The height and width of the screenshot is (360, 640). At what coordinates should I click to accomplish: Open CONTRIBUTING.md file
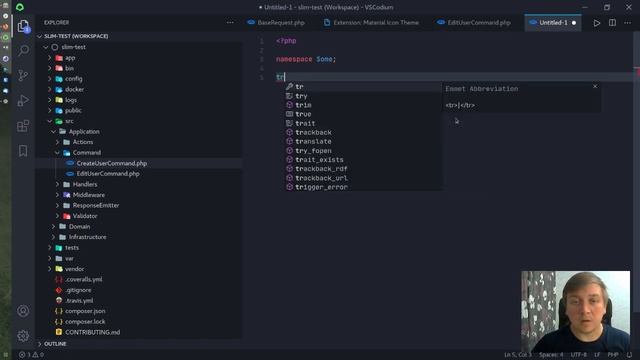coord(140,332)
